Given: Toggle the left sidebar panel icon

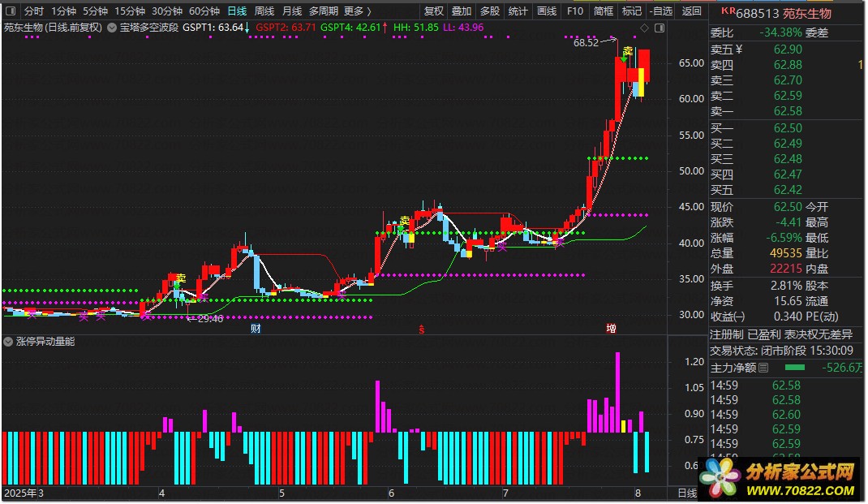Looking at the screenshot, I should [x=11, y=11].
